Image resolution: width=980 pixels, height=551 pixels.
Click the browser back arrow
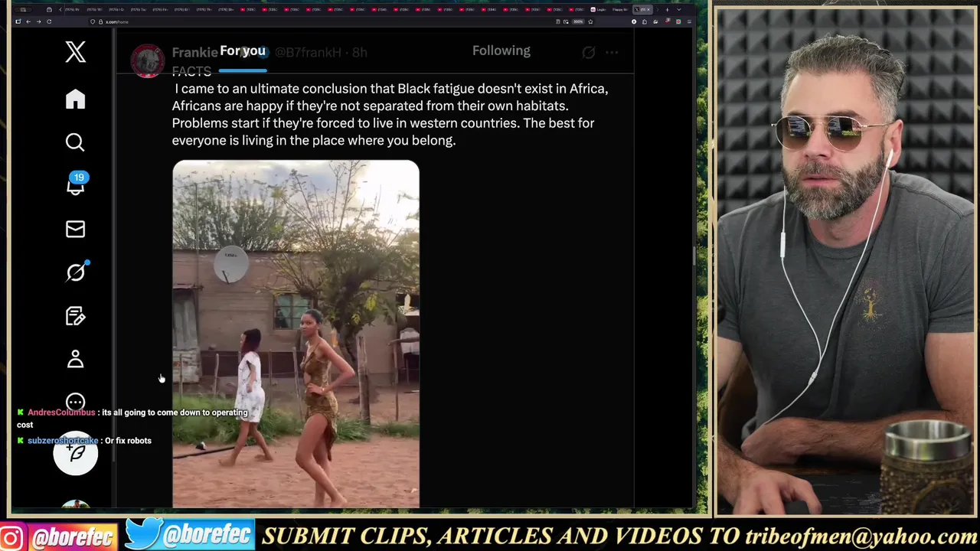click(x=28, y=21)
